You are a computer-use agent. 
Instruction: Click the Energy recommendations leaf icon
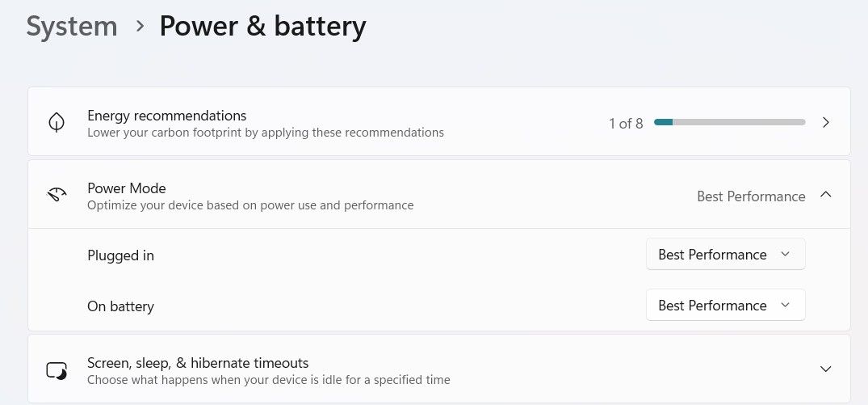(56, 122)
